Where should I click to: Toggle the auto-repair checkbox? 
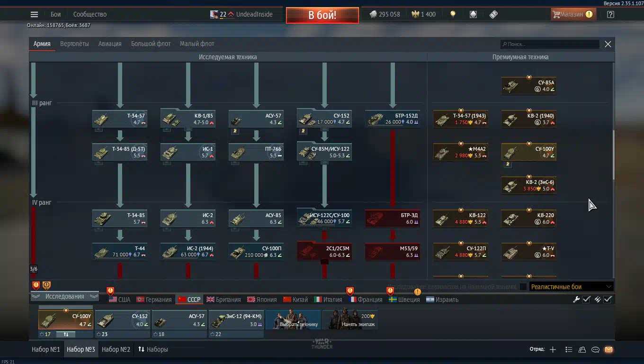coord(586,299)
